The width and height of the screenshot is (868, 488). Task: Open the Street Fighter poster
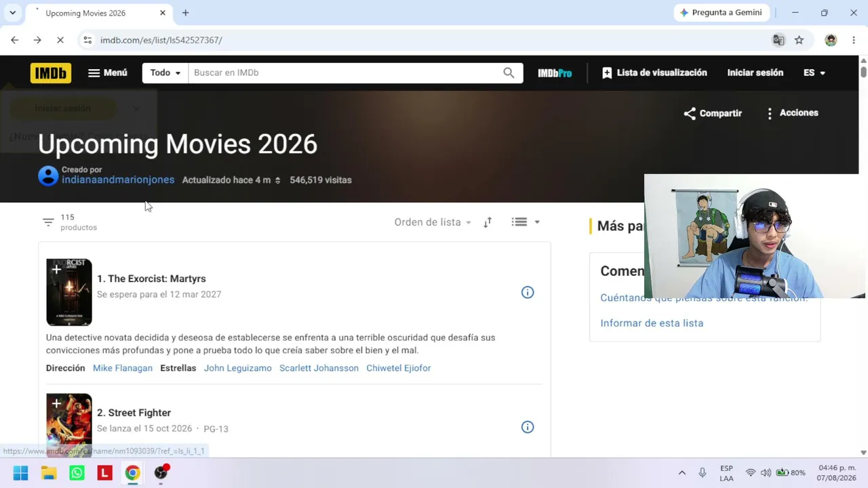tap(69, 424)
